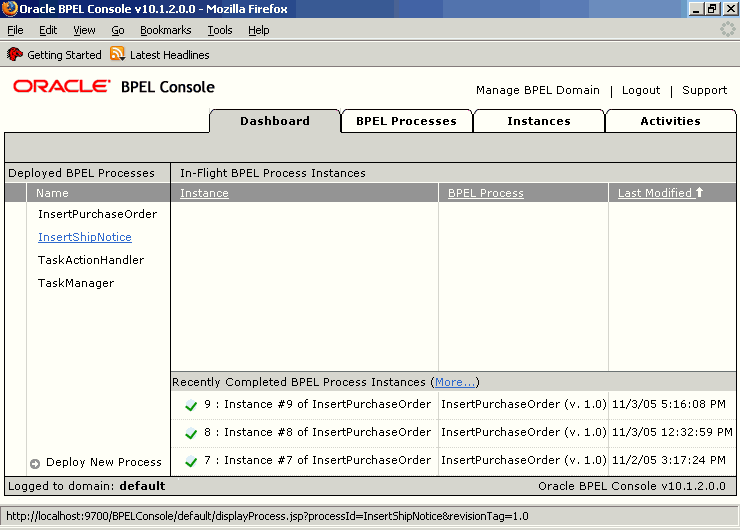Close the Firefox window
The image size is (740, 530).
[730, 9]
